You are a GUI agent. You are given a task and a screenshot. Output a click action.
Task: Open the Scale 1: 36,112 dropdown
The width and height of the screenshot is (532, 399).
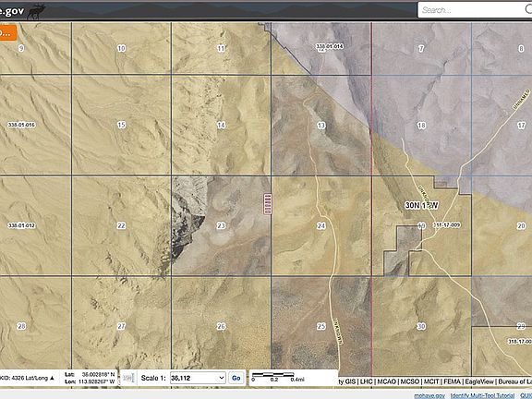[x=198, y=378]
